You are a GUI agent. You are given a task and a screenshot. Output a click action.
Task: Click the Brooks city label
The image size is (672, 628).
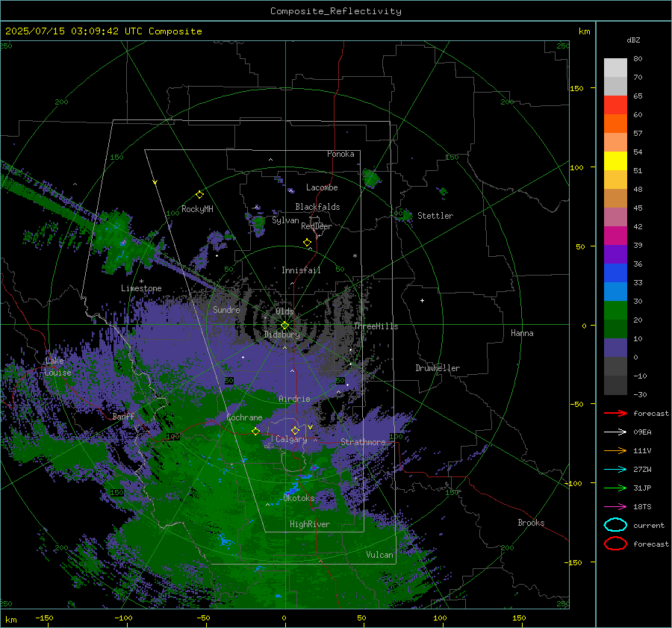click(x=531, y=523)
